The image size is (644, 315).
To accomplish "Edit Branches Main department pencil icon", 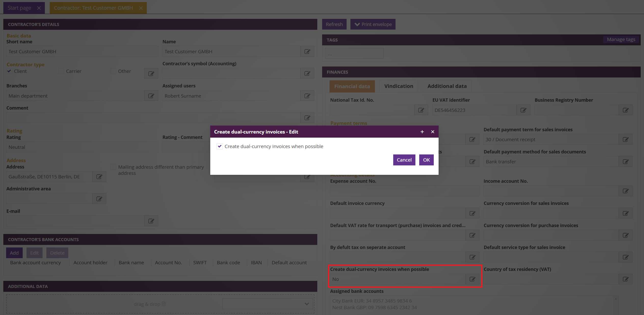I will [151, 96].
